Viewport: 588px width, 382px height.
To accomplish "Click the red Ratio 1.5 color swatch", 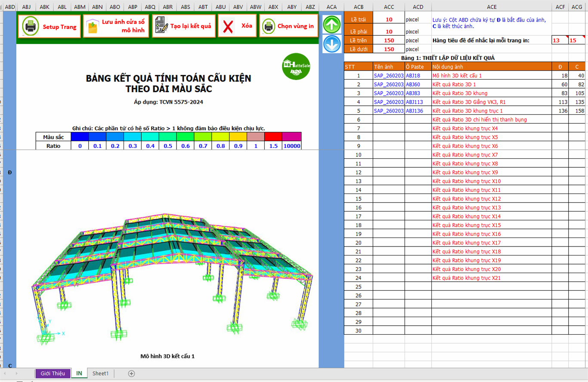I will coord(273,137).
